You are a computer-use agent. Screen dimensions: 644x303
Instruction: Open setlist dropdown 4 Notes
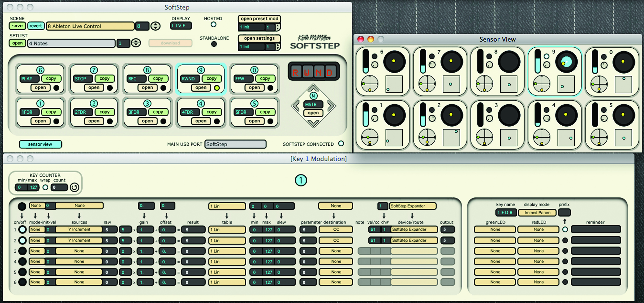(71, 43)
